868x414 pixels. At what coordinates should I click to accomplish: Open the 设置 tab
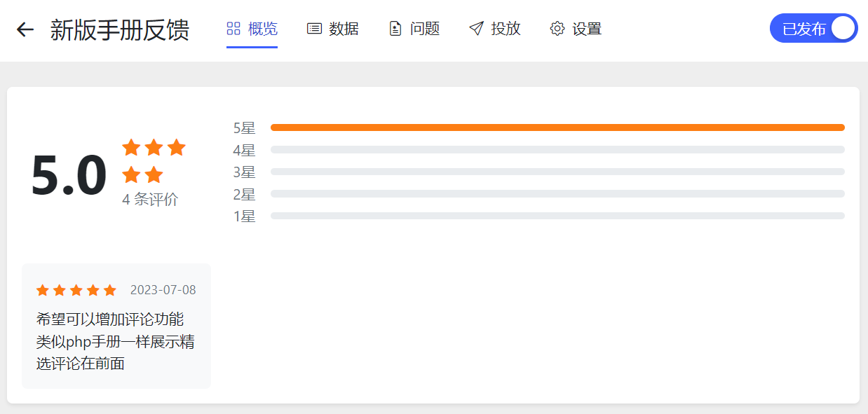click(x=576, y=29)
